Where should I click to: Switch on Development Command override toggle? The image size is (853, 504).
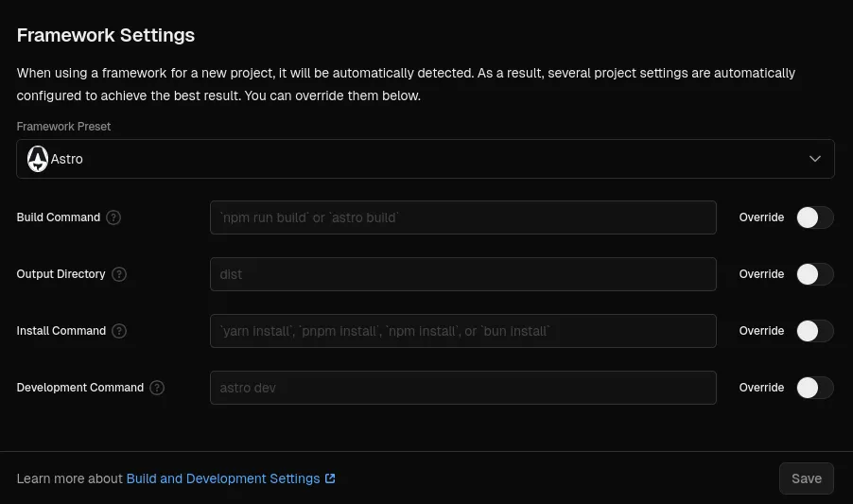pos(814,388)
